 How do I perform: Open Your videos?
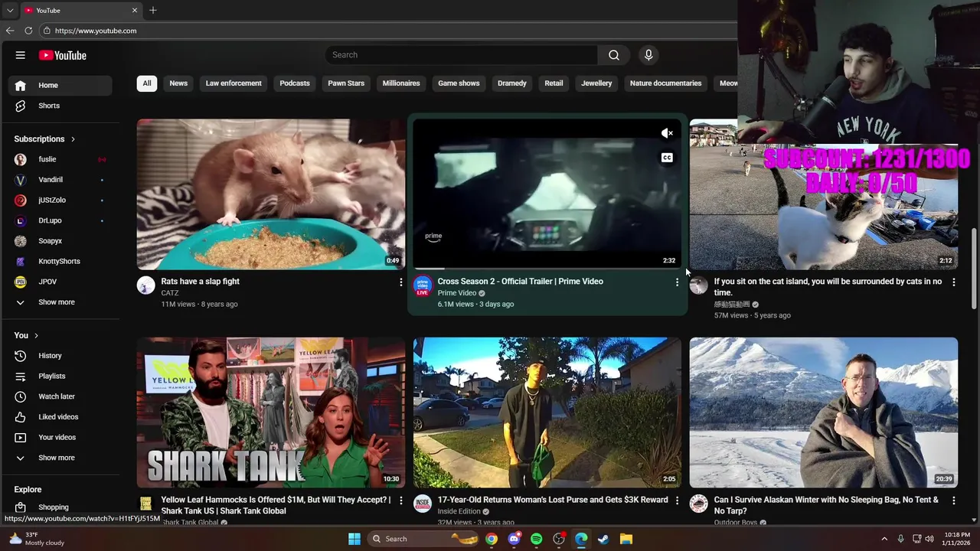click(x=60, y=437)
